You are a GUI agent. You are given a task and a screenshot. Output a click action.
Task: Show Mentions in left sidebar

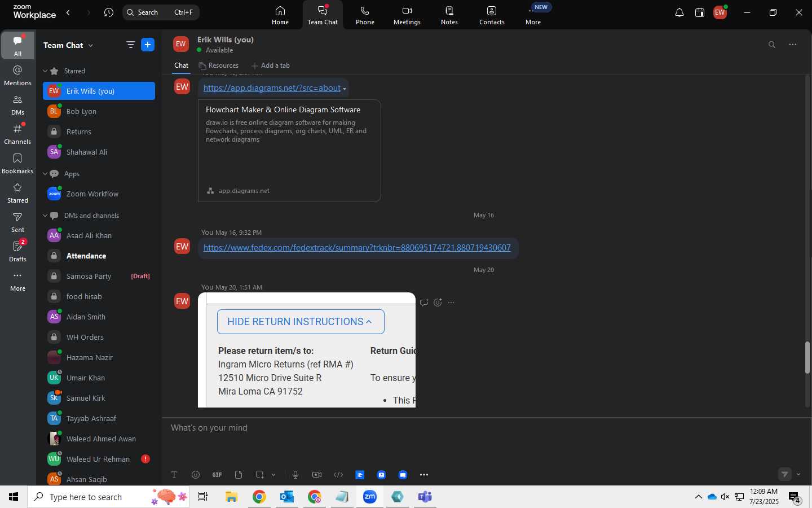pyautogui.click(x=17, y=76)
